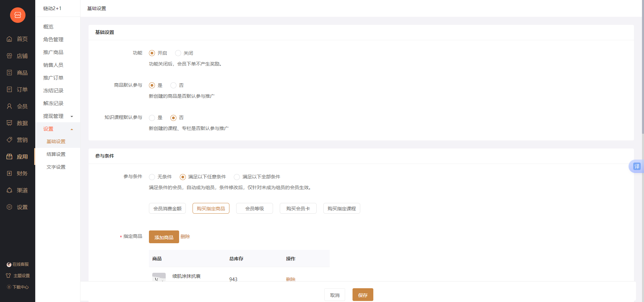The height and width of the screenshot is (302, 644).
Task: Click the 营销 marketing tag icon
Action: click(x=9, y=140)
